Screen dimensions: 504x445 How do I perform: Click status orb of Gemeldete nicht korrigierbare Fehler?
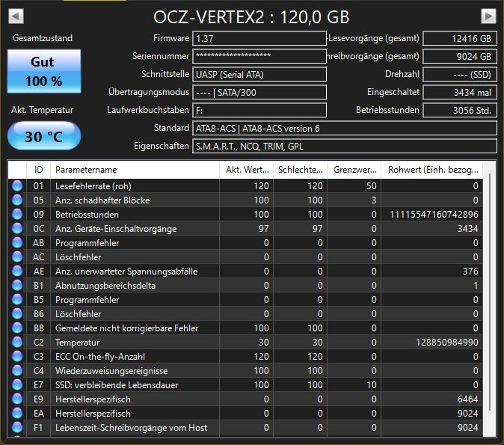(x=17, y=328)
